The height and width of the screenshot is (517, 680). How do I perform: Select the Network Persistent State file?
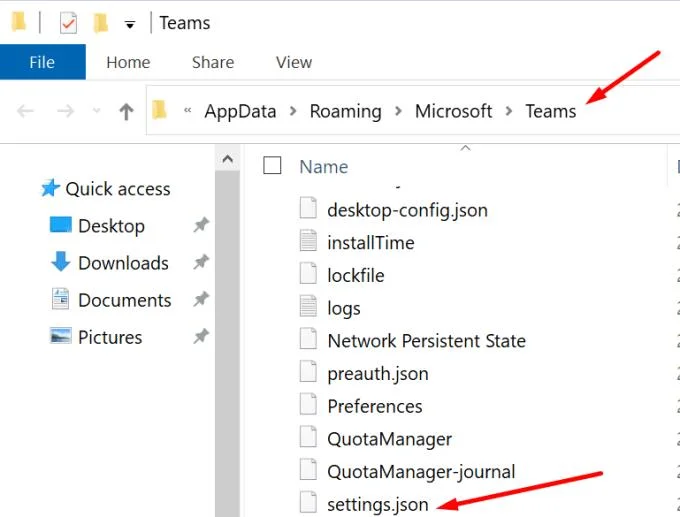point(427,341)
